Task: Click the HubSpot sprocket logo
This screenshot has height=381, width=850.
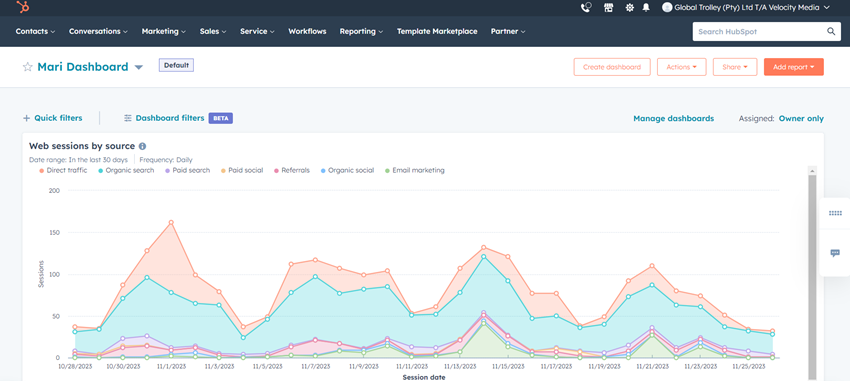Action: (x=23, y=7)
